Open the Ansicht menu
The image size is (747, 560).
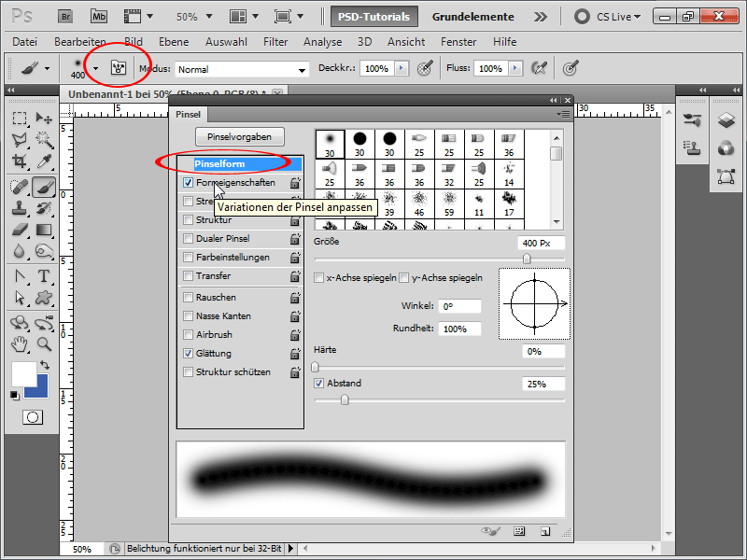(x=406, y=42)
